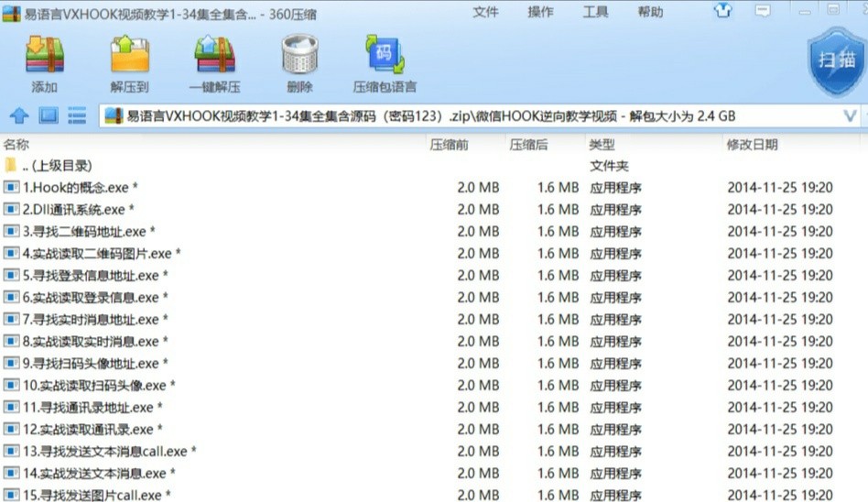Open the 操作 menu
This screenshot has width=868, height=502.
[x=540, y=12]
